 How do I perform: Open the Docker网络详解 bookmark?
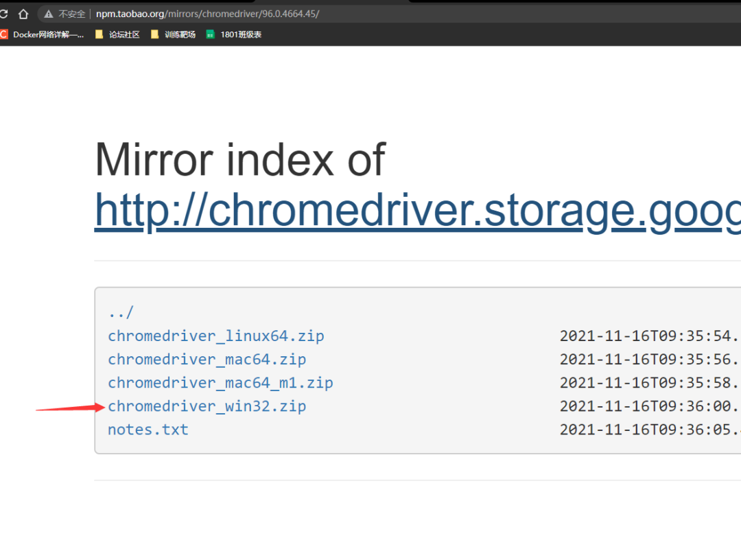(x=43, y=34)
